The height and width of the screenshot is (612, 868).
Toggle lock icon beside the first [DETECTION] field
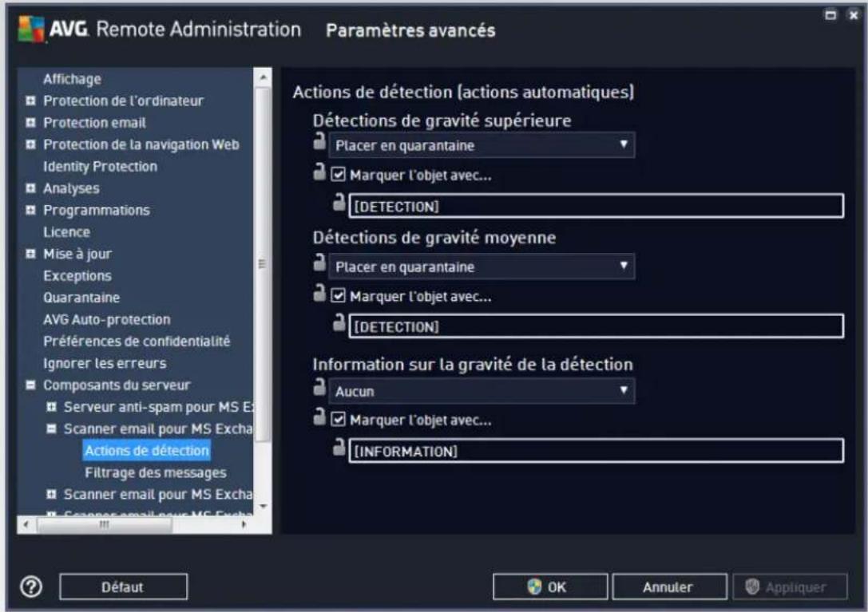point(339,203)
